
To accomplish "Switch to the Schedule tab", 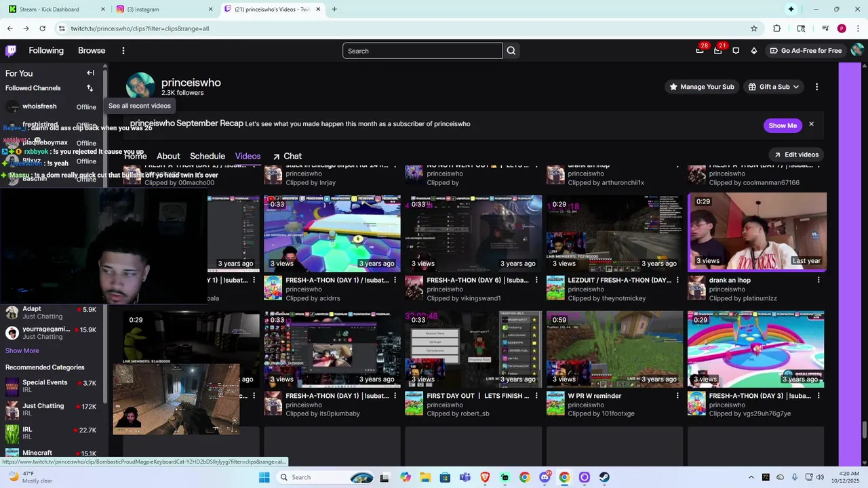I will click(208, 156).
